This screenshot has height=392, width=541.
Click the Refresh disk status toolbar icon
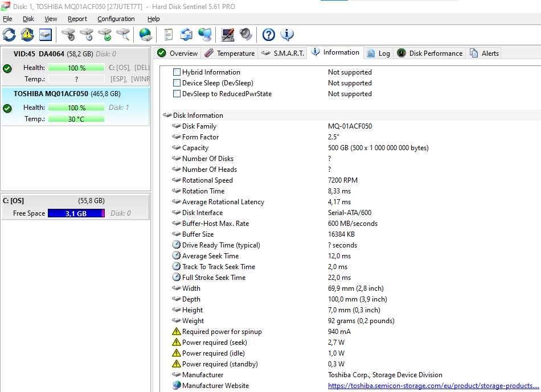point(9,35)
